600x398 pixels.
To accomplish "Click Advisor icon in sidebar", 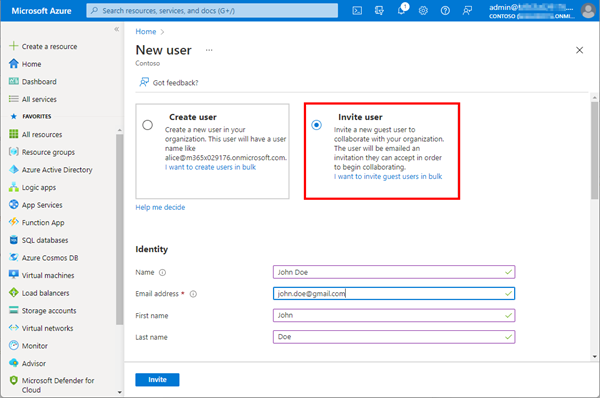I will coord(13,363).
